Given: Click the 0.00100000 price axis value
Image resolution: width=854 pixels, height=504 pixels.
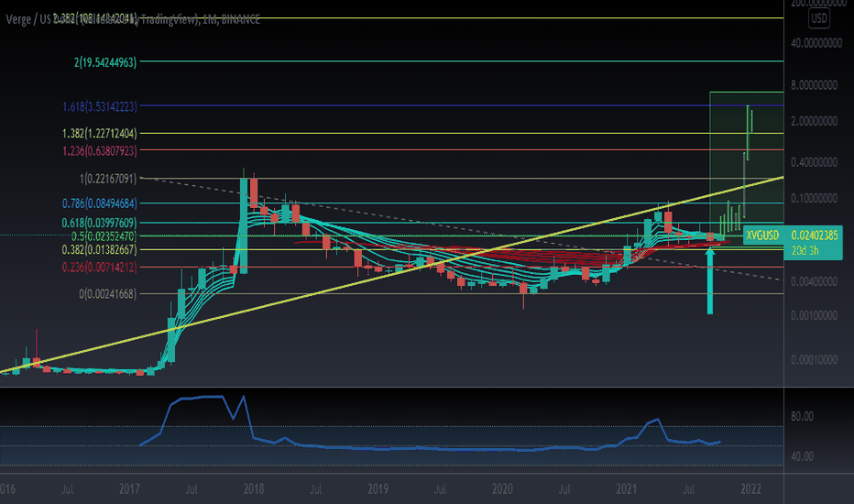Looking at the screenshot, I should pos(815,316).
